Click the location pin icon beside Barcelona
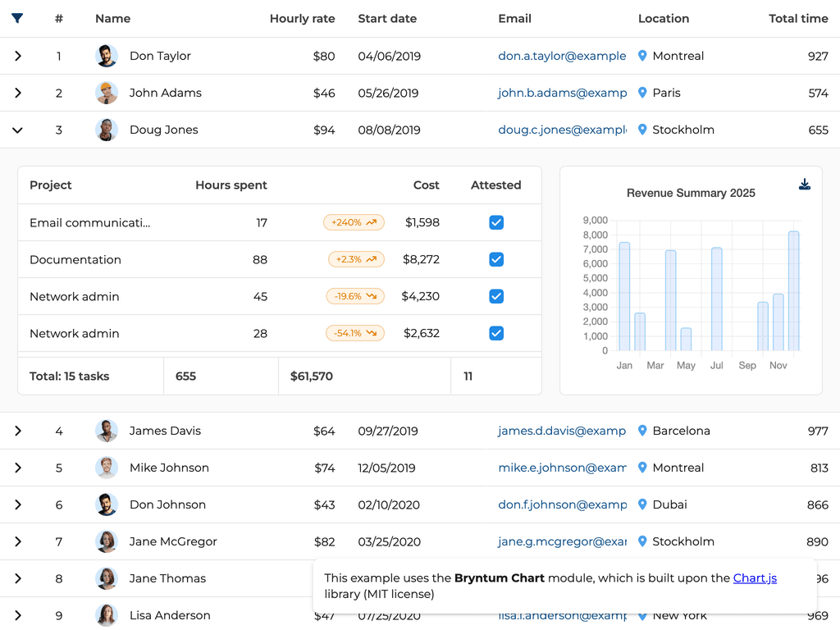The image size is (840, 630). (642, 431)
